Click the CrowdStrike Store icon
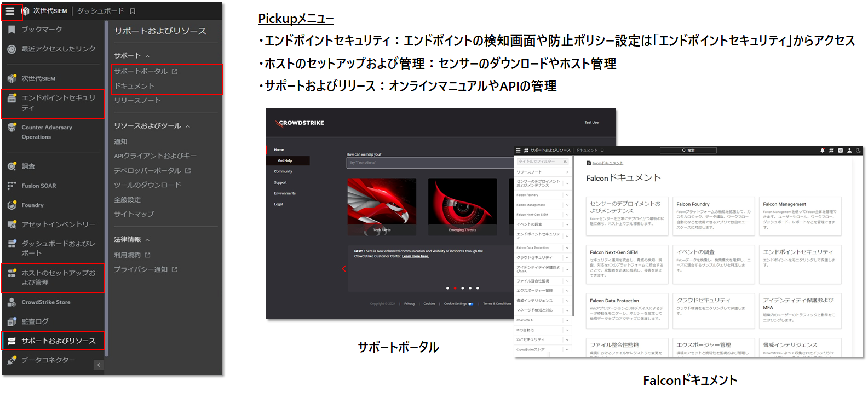 [x=12, y=302]
